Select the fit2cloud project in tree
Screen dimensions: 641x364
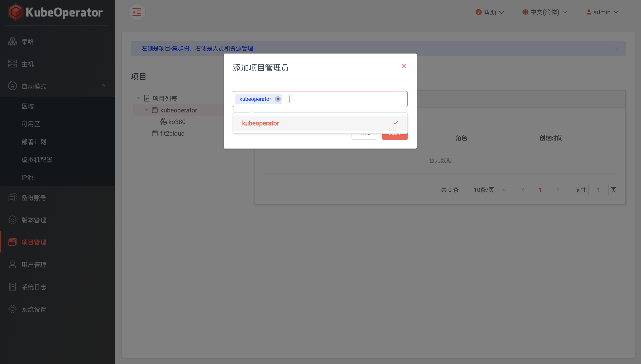click(x=172, y=133)
